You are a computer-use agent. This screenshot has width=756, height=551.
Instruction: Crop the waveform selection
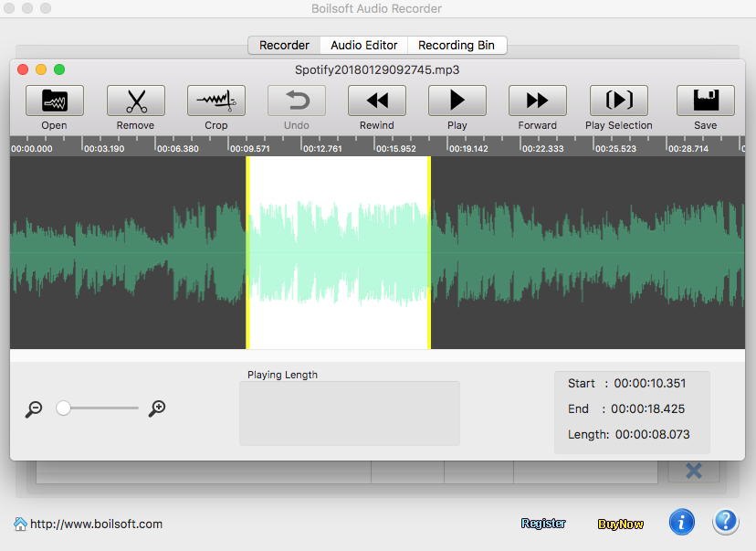[x=215, y=101]
